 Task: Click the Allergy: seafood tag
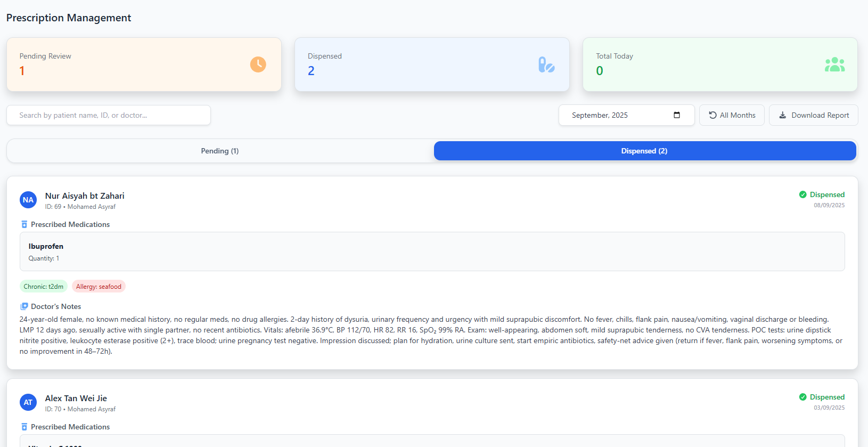coord(99,287)
